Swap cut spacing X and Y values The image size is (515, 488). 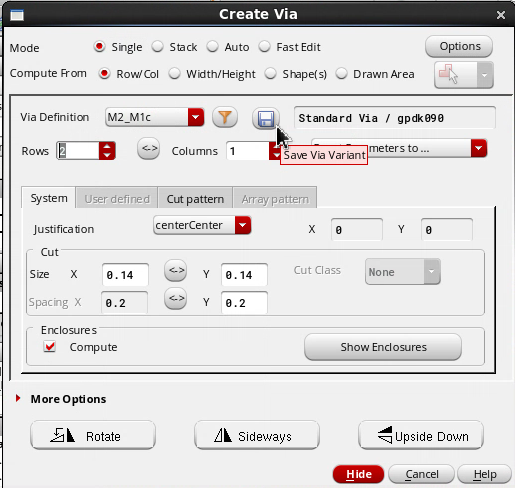pyautogui.click(x=176, y=298)
